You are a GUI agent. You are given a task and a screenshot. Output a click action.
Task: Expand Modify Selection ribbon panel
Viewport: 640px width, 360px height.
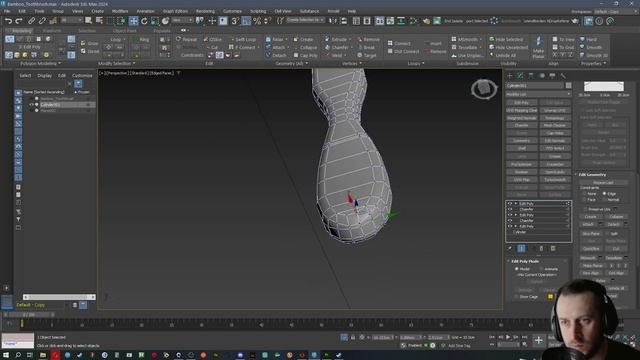[116, 64]
